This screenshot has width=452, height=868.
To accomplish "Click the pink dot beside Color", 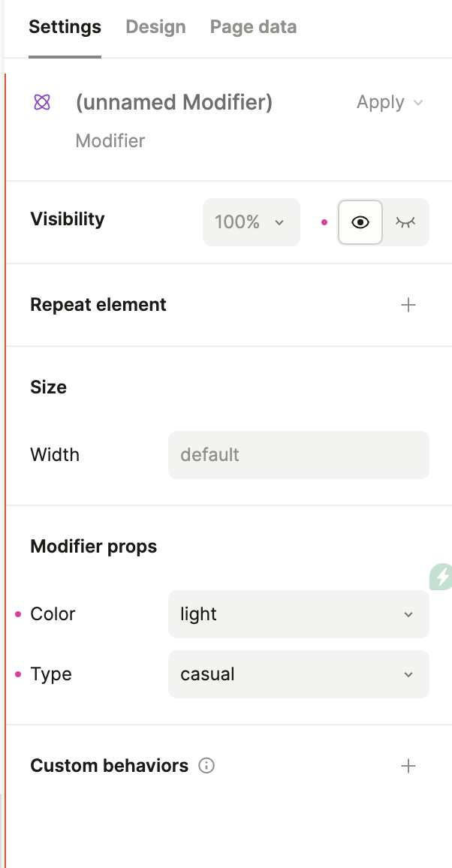I will [18, 614].
